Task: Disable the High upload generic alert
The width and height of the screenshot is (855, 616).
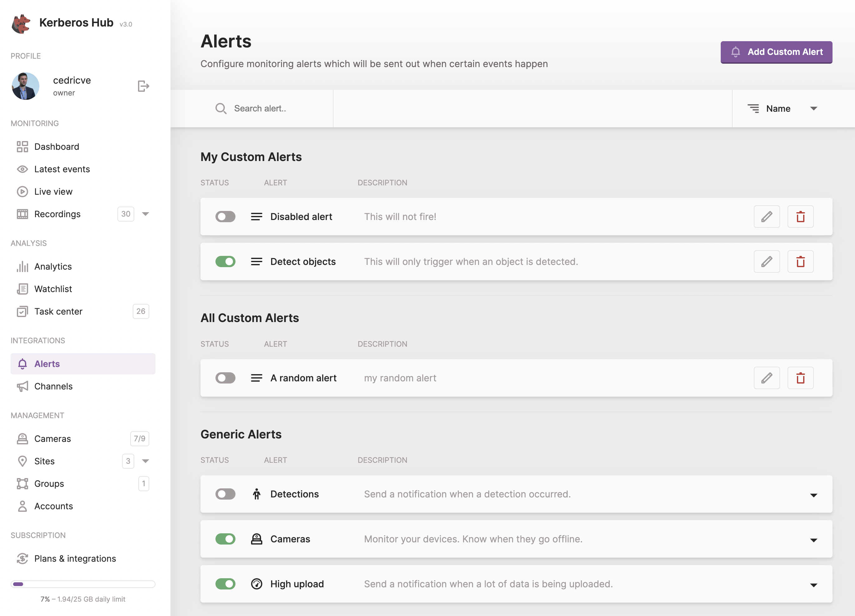Action: pyautogui.click(x=225, y=584)
